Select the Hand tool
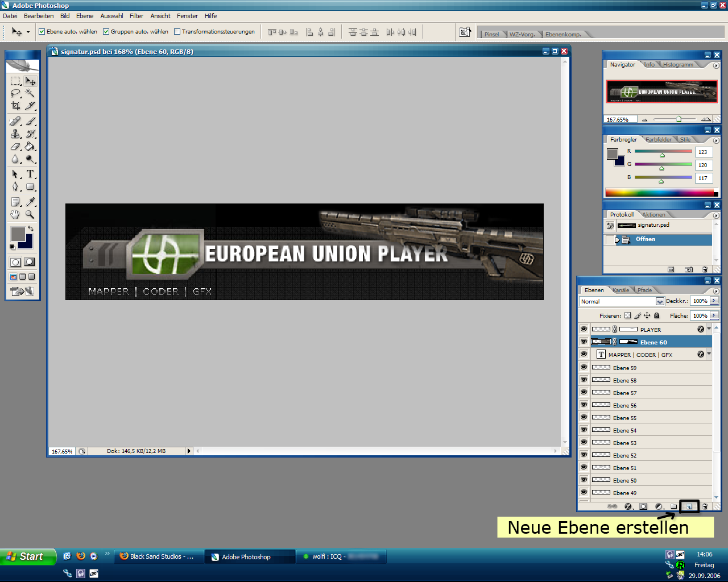The image size is (728, 582). click(15, 214)
